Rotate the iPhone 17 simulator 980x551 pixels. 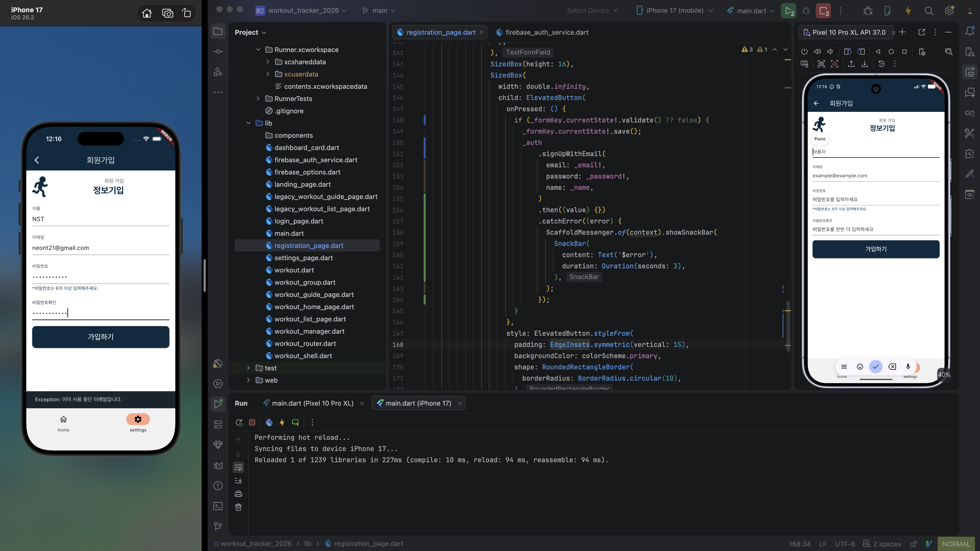point(187,13)
